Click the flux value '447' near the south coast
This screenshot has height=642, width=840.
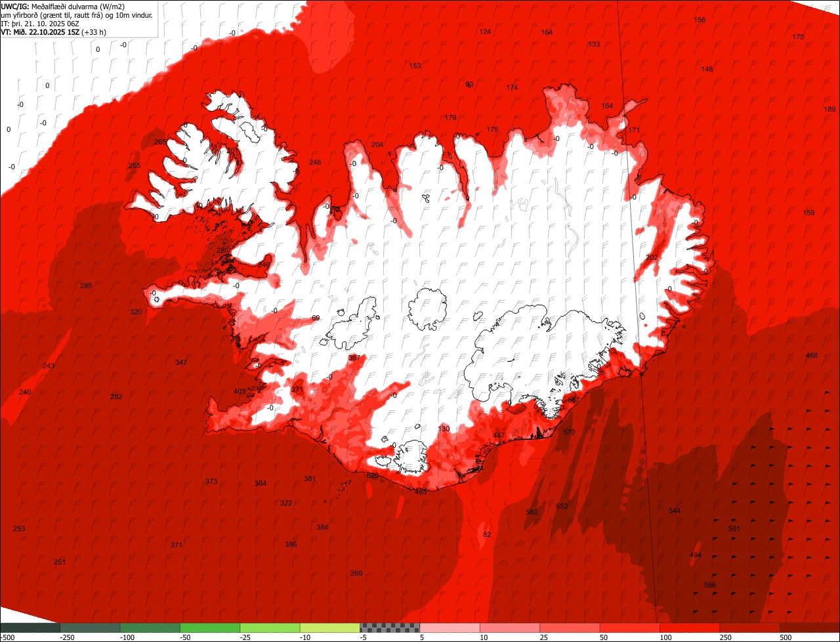pyautogui.click(x=499, y=435)
